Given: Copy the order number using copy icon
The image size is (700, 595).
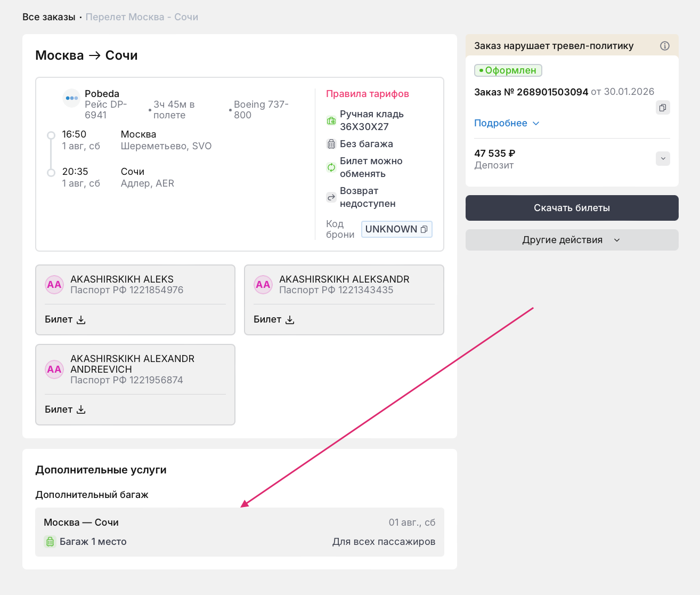Looking at the screenshot, I should [662, 108].
